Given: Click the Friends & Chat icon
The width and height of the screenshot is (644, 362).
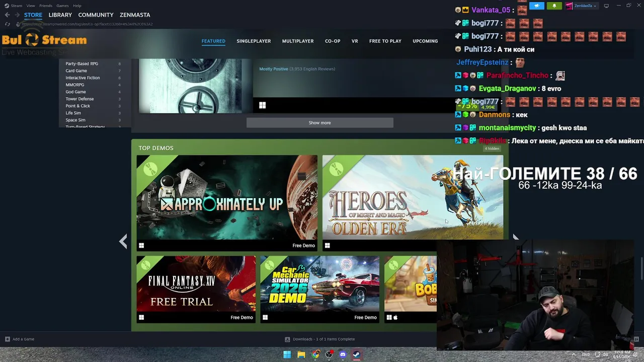Looking at the screenshot, I should coord(636,339).
